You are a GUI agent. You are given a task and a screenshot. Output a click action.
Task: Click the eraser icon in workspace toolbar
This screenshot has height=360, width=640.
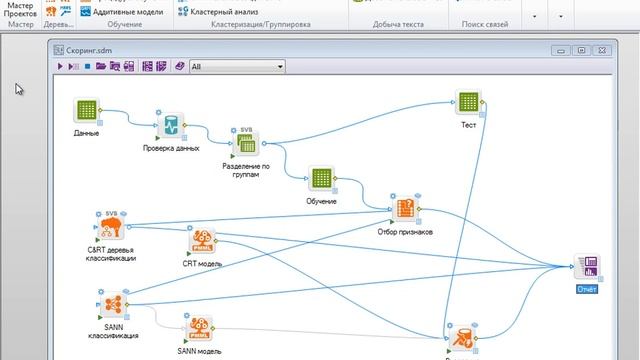coord(180,66)
